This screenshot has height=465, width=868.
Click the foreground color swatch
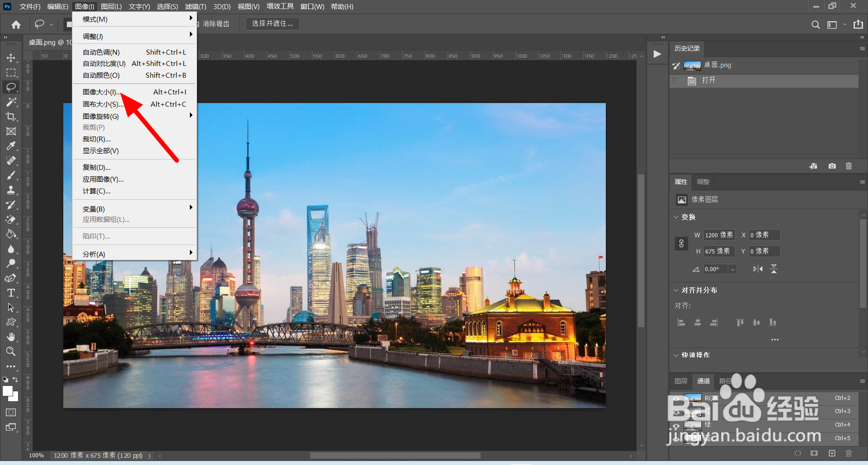click(x=8, y=391)
